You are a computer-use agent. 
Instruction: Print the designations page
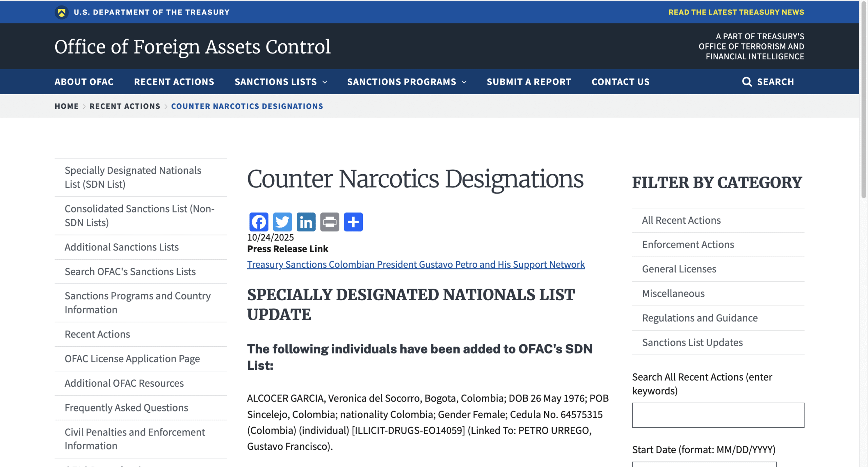[330, 222]
